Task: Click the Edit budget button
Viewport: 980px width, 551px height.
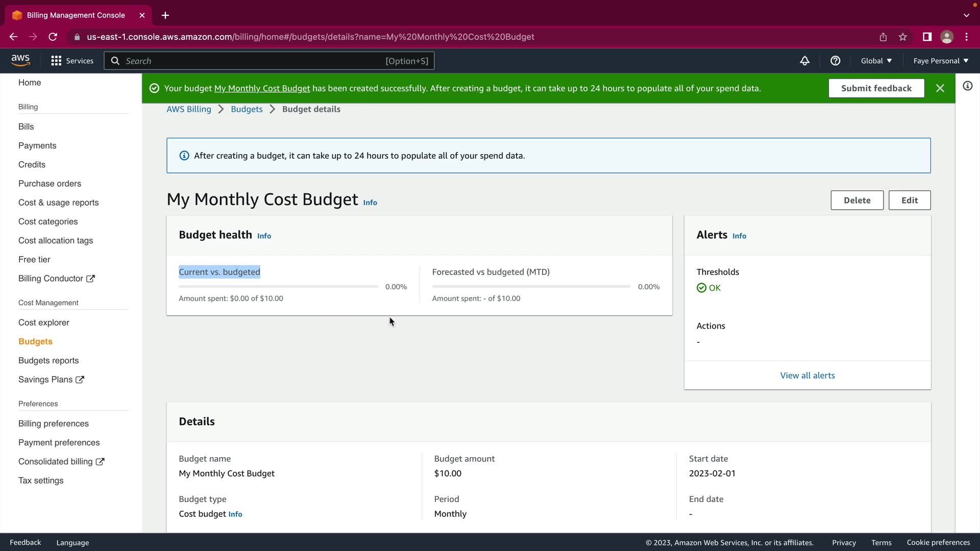Action: 909,200
